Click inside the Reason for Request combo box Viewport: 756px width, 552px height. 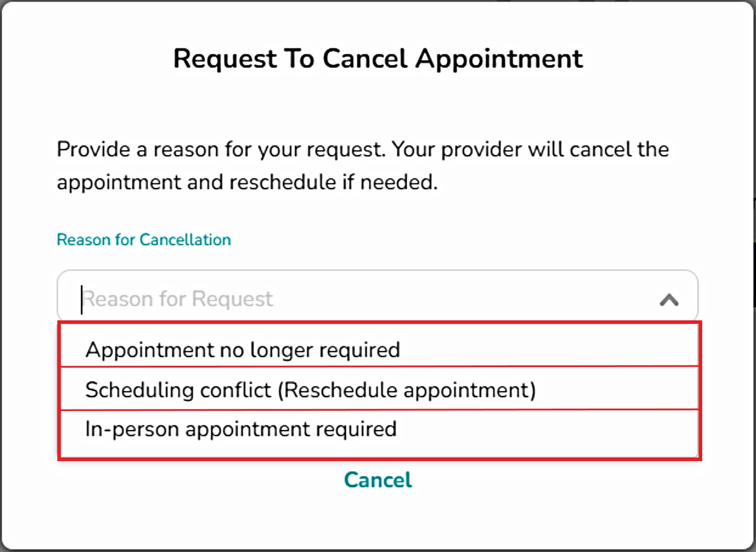pyautogui.click(x=353, y=299)
